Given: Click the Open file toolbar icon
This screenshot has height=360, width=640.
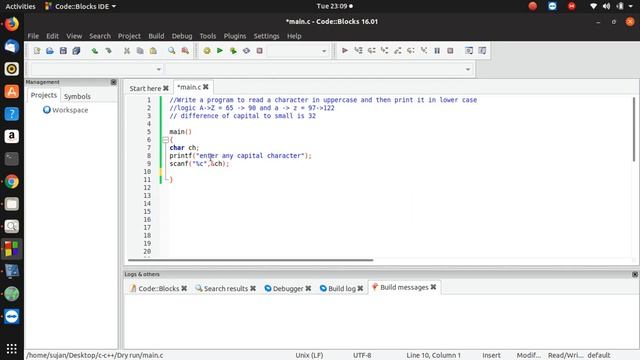Looking at the screenshot, I should click(50, 51).
